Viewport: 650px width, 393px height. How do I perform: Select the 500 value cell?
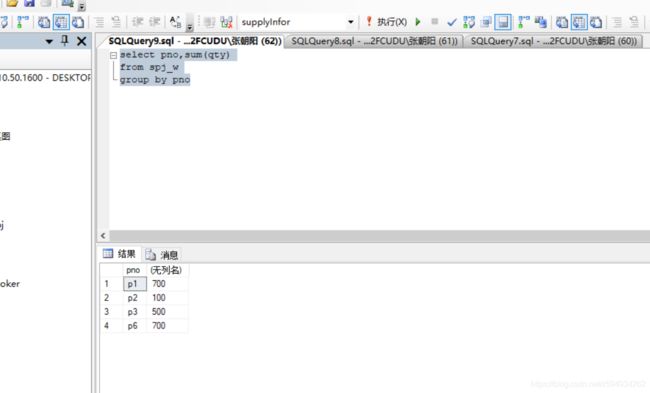click(167, 312)
